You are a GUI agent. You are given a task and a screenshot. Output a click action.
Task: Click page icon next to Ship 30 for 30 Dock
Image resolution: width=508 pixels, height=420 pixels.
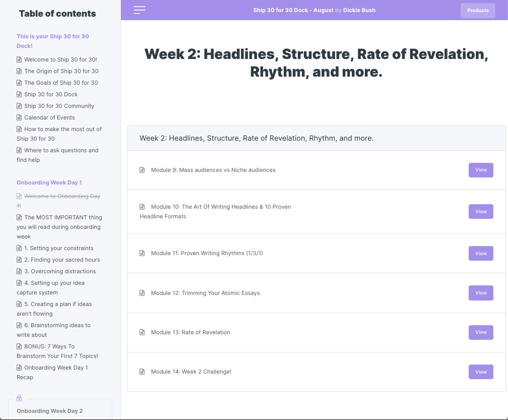coord(19,94)
